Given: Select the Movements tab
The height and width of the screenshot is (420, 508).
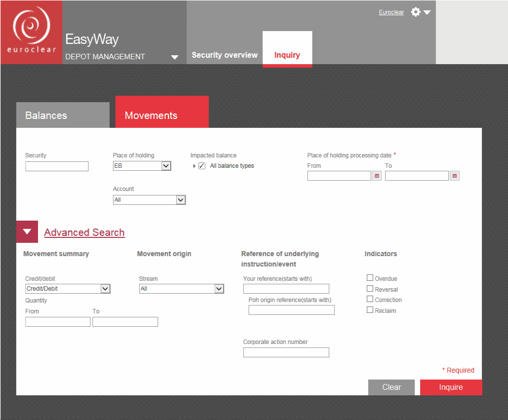Looking at the screenshot, I should [x=162, y=112].
